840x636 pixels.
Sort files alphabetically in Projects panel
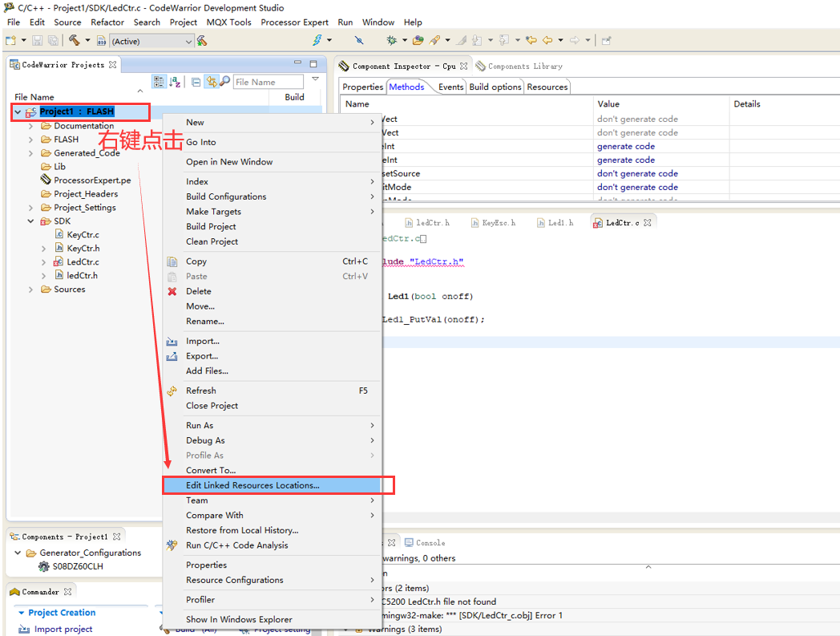click(175, 82)
